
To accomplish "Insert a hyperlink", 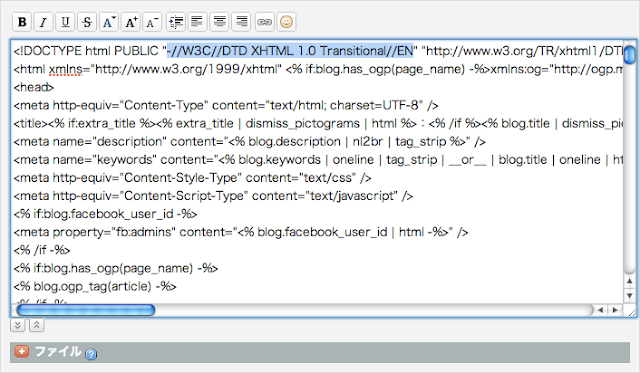I will 264,22.
